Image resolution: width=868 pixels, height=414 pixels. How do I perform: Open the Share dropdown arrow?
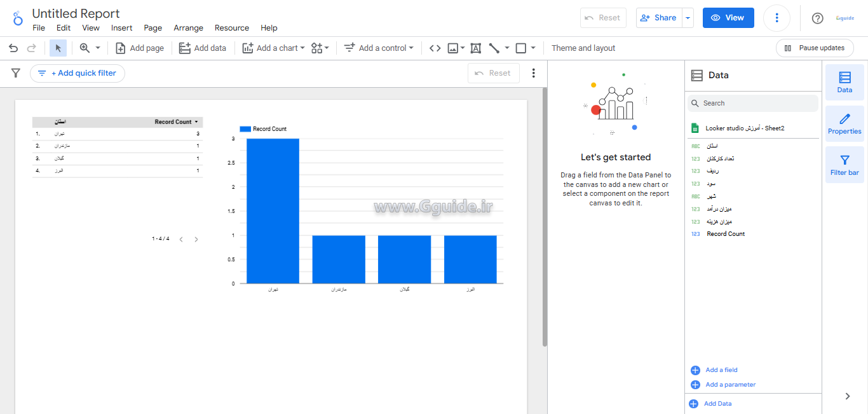click(688, 18)
